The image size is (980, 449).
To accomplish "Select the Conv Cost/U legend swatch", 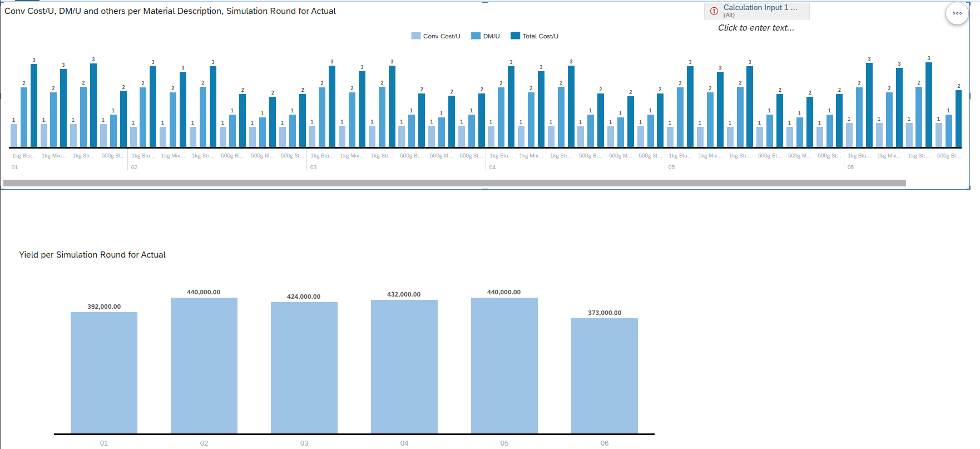I will point(416,36).
